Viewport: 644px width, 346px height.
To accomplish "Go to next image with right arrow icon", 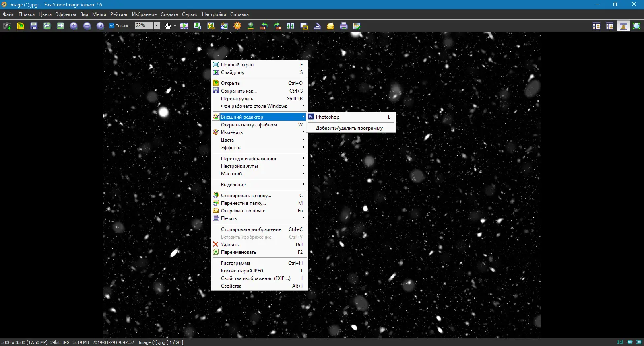I will [60, 26].
